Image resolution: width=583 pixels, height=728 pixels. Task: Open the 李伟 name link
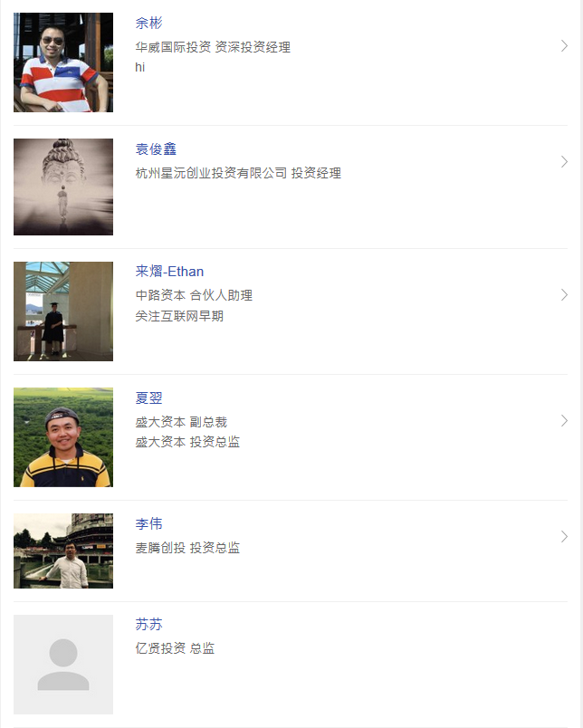click(x=149, y=524)
